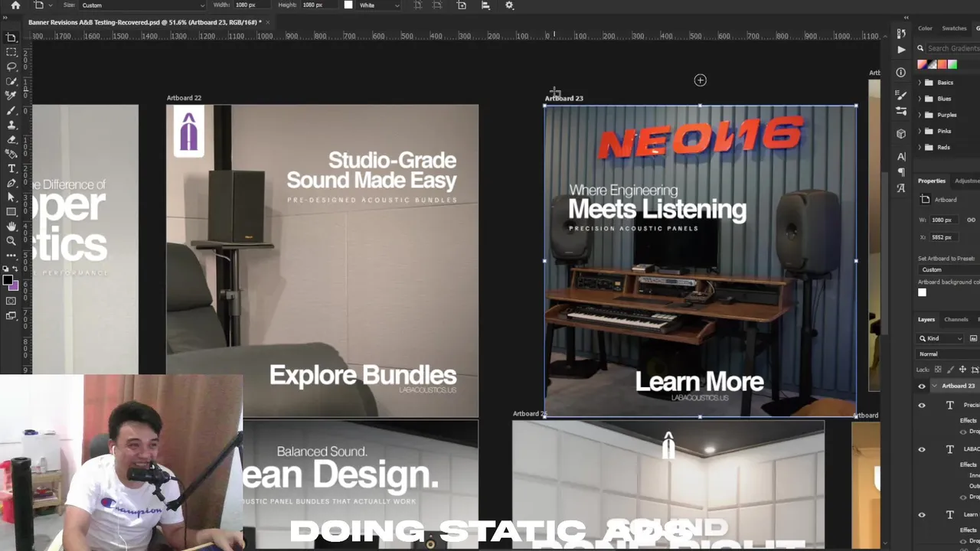Hide the Artboard 23 group
Viewport: 980px width, 551px height.
tap(922, 386)
